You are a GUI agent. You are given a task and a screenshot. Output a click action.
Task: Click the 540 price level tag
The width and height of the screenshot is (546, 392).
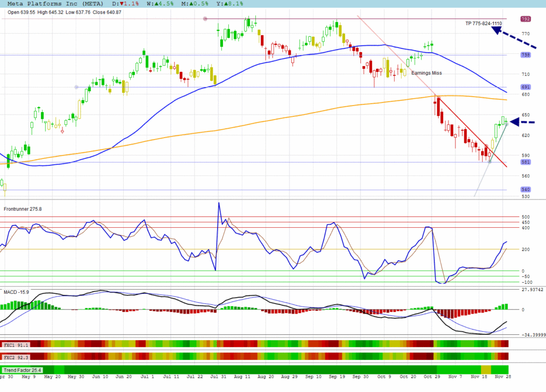click(525, 189)
